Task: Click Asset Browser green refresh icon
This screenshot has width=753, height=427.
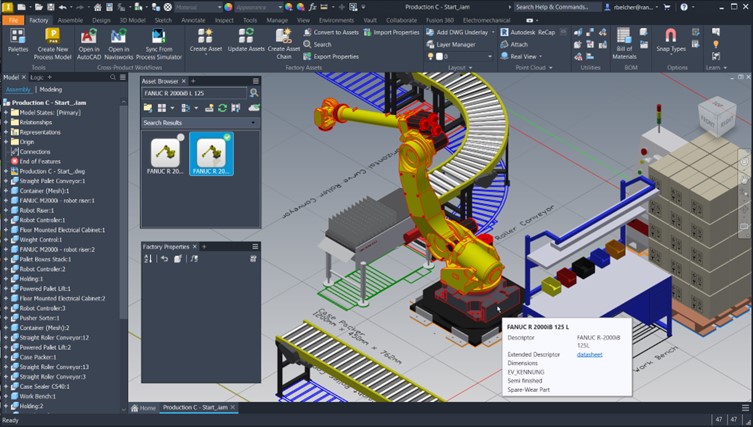Action: coord(222,108)
